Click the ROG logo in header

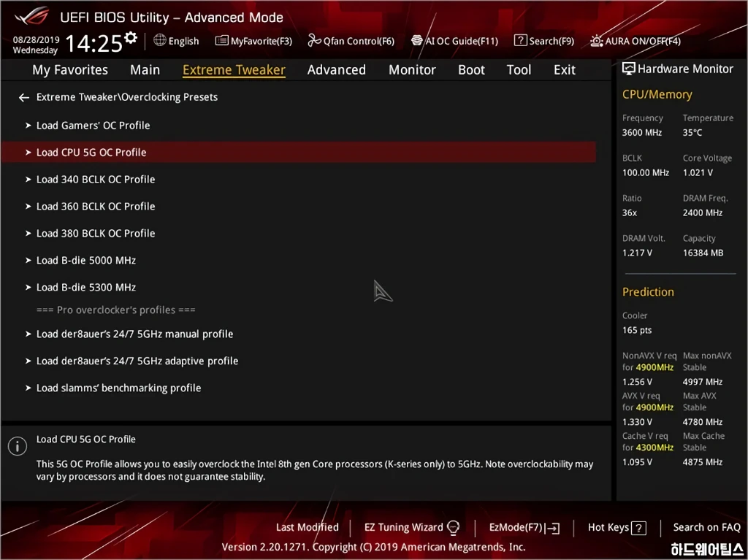(31, 17)
